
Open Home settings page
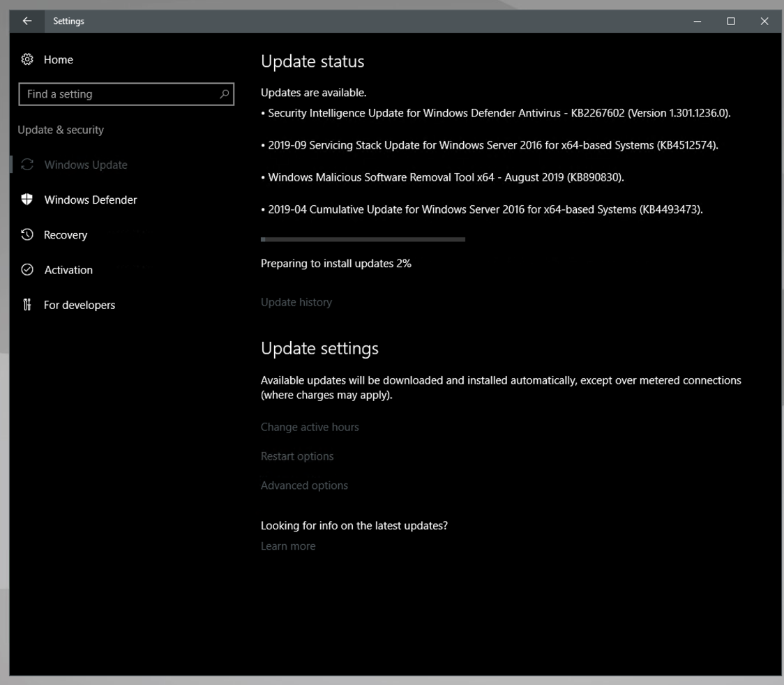(x=58, y=59)
